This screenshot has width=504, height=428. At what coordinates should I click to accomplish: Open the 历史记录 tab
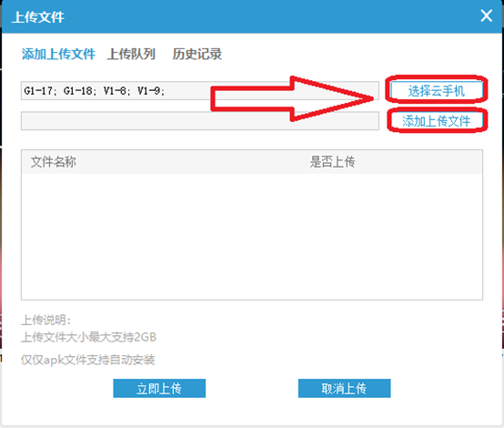pyautogui.click(x=197, y=54)
